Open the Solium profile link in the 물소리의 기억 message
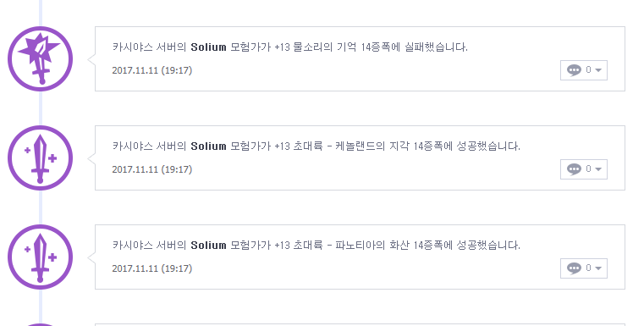This screenshot has width=644, height=326. pos(208,47)
